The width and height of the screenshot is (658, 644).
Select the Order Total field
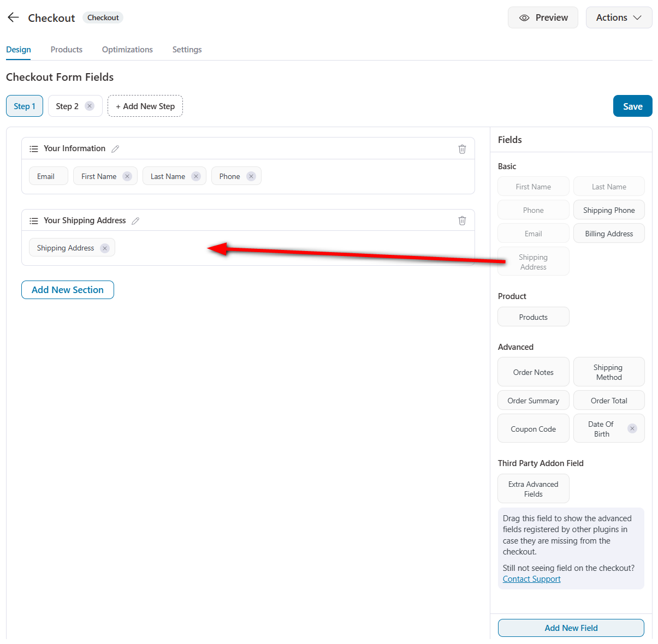609,400
